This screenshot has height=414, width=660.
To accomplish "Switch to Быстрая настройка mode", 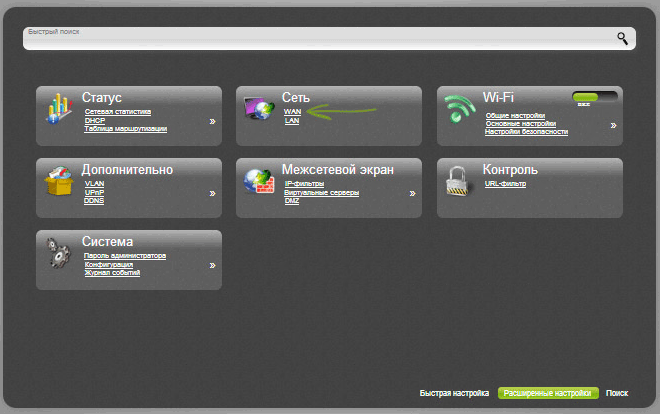I will pyautogui.click(x=454, y=394).
